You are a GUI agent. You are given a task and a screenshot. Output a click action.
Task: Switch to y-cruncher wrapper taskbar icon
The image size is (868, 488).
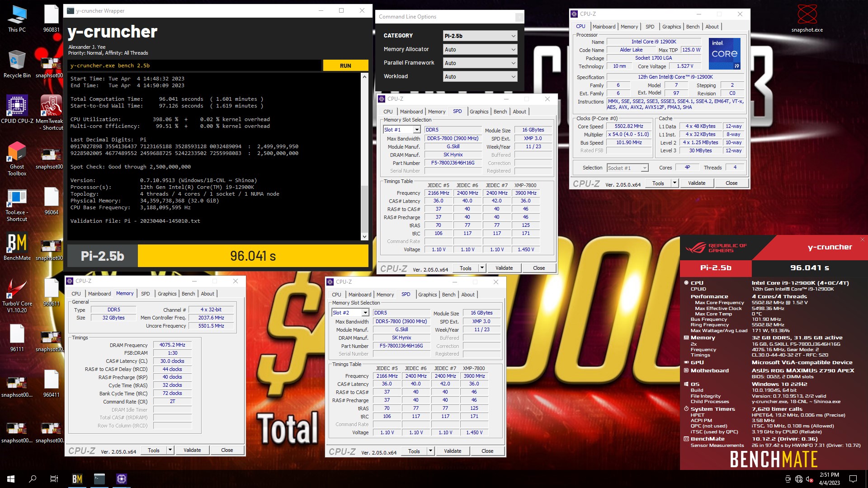tap(99, 479)
